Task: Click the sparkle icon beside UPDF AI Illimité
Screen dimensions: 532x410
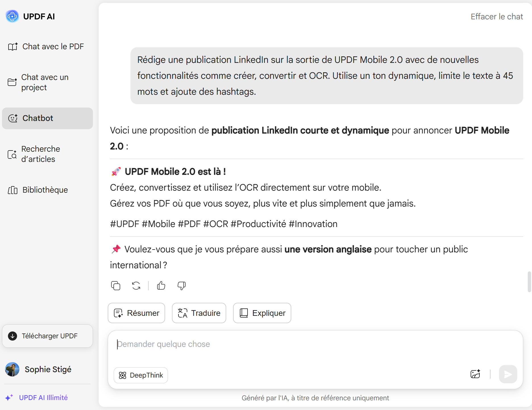Action: (9, 397)
